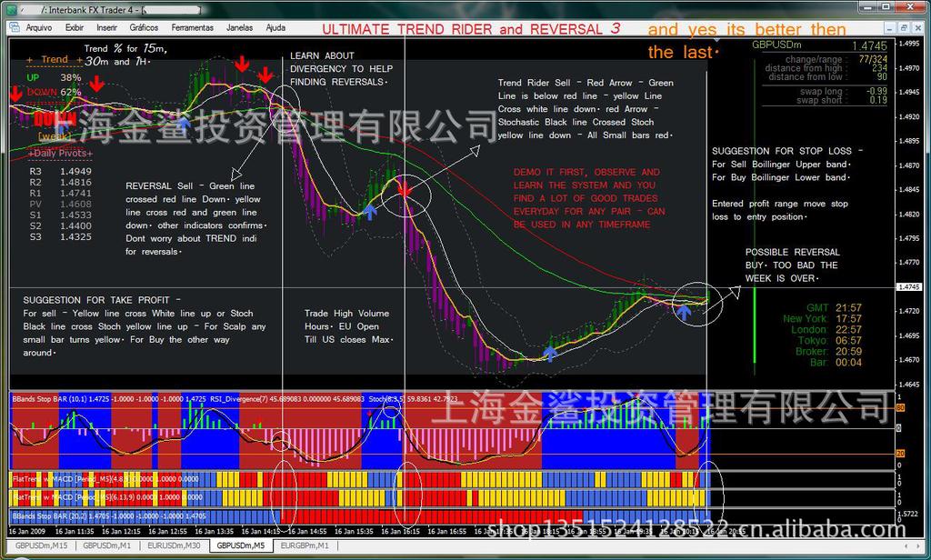Open the Gráficos menu
The image size is (931, 560).
pyautogui.click(x=144, y=28)
